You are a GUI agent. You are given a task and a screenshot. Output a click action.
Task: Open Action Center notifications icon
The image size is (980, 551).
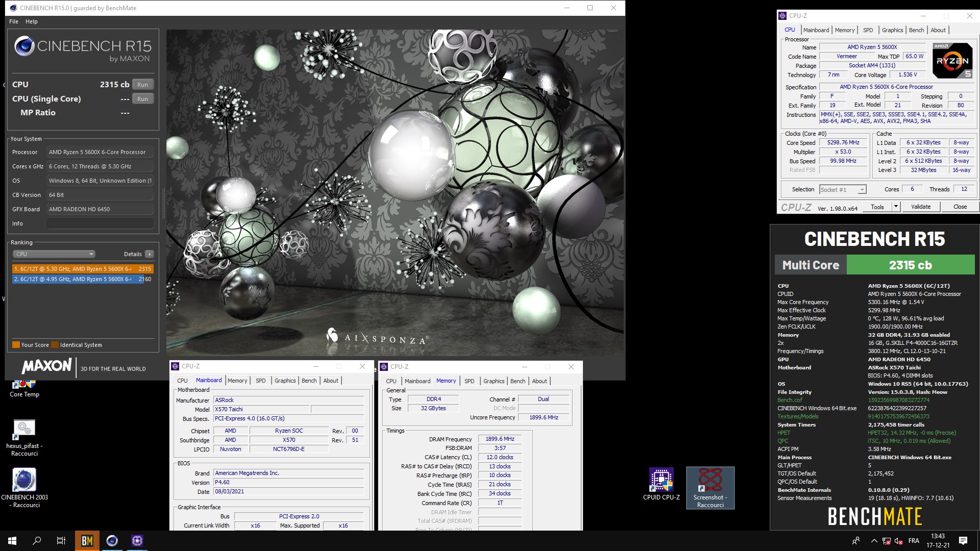[963, 541]
